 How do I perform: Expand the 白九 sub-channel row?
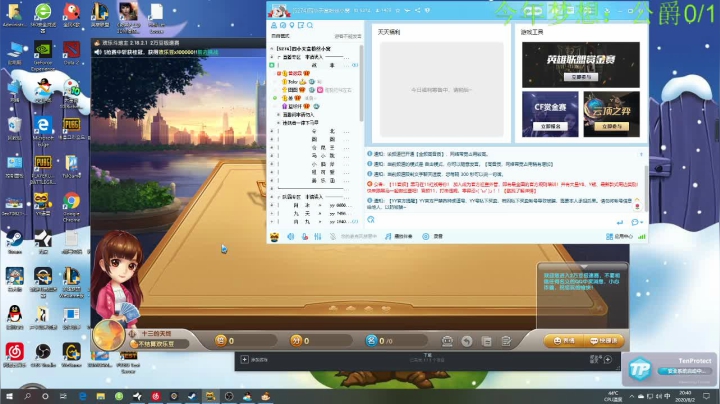(x=272, y=222)
